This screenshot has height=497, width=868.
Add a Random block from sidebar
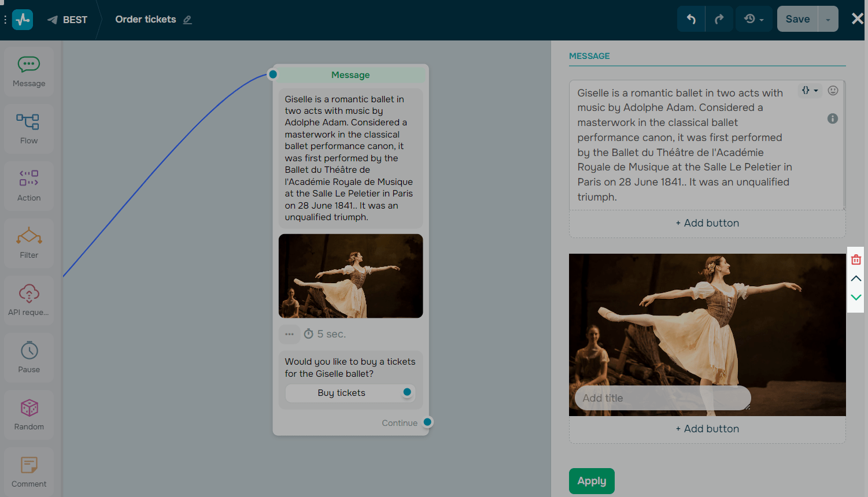[29, 415]
